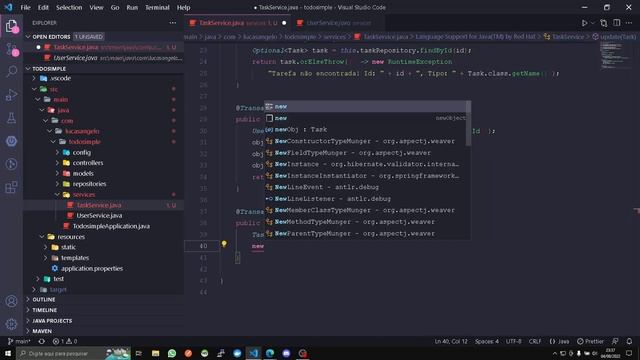Select newObj : Task suggestion
640x360 pixels.
click(366, 129)
